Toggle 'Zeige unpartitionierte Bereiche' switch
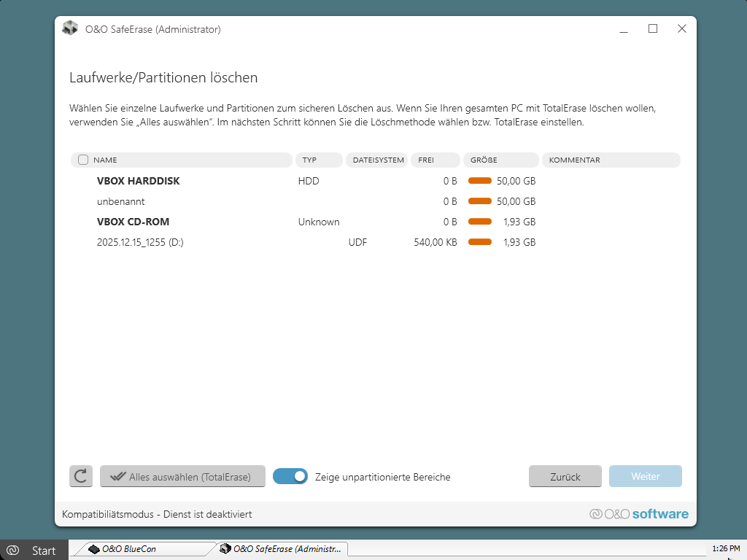The image size is (747, 560). (x=290, y=477)
